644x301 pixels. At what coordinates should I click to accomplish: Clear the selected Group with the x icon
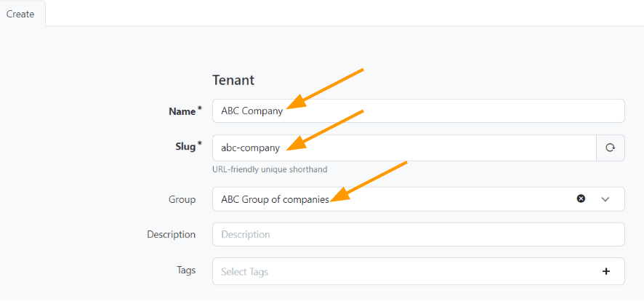(x=581, y=198)
